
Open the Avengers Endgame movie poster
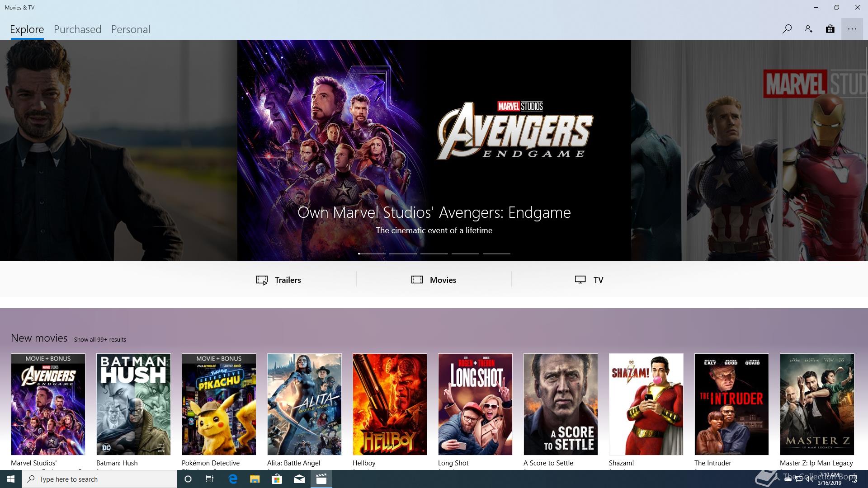coord(48,404)
